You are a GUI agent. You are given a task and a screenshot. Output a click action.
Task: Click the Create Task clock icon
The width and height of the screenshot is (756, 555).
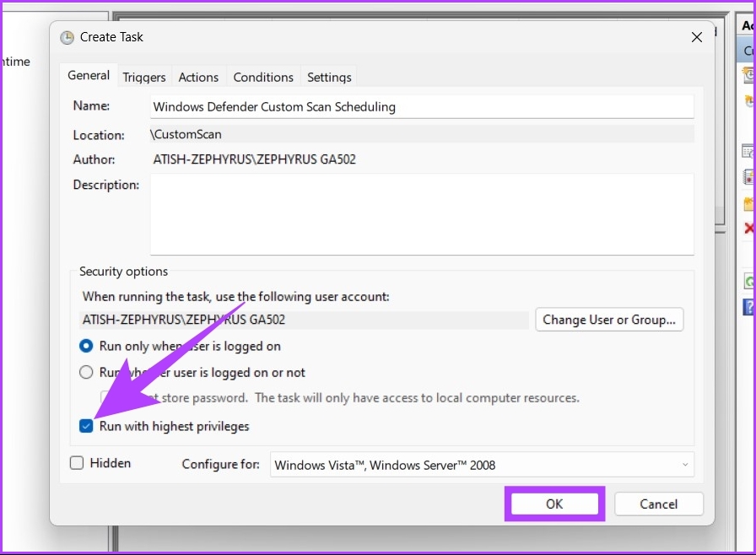tap(67, 38)
